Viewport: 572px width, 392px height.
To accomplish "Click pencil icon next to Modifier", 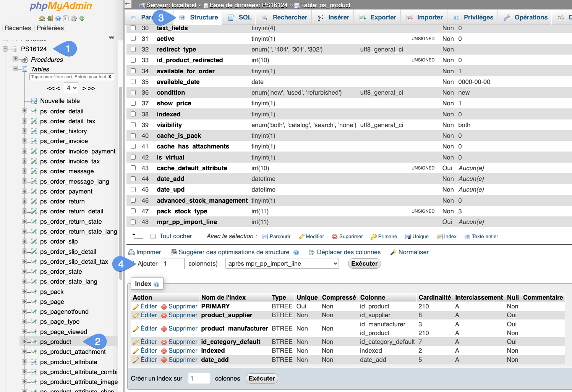I will (x=301, y=237).
